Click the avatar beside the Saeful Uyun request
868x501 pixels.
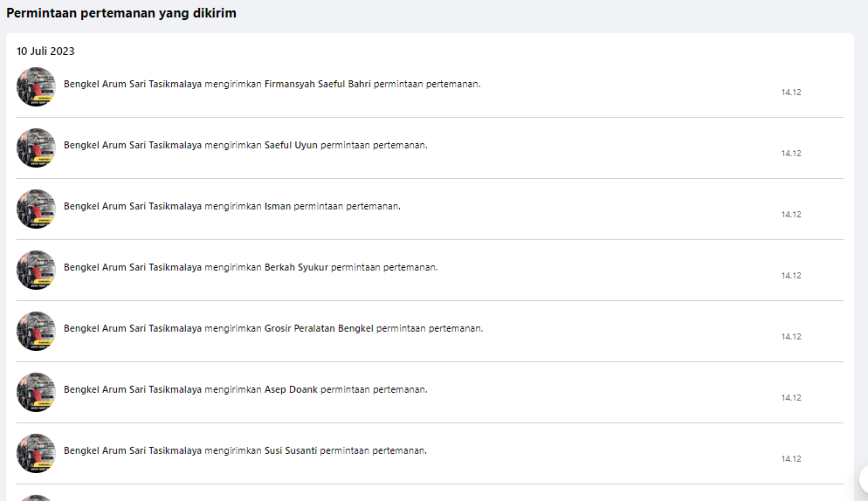36,148
